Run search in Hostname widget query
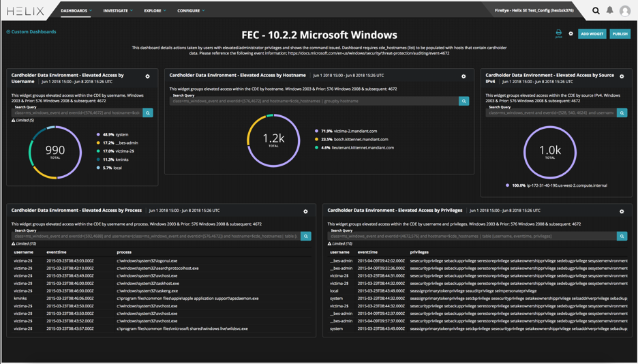 (464, 101)
